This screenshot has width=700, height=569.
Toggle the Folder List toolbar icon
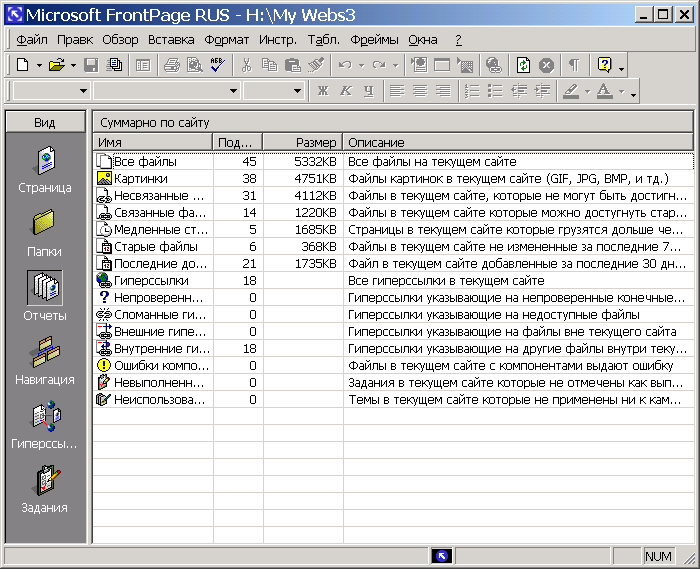143,65
